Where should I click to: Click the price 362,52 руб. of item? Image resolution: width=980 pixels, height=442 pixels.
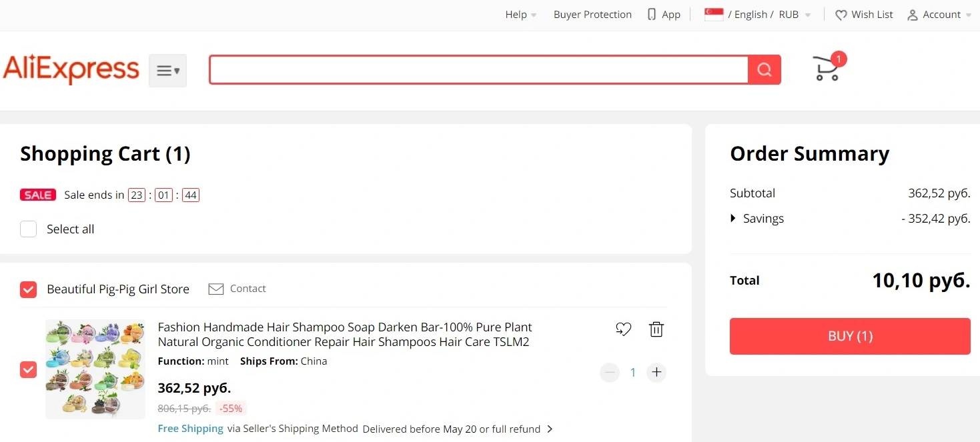[x=194, y=388]
